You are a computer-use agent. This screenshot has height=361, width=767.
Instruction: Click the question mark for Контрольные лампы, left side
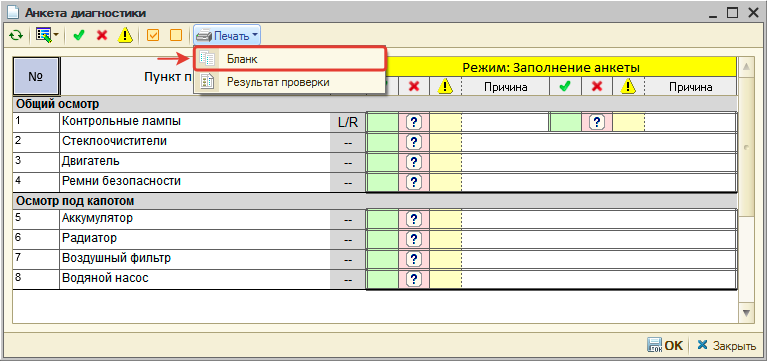414,122
